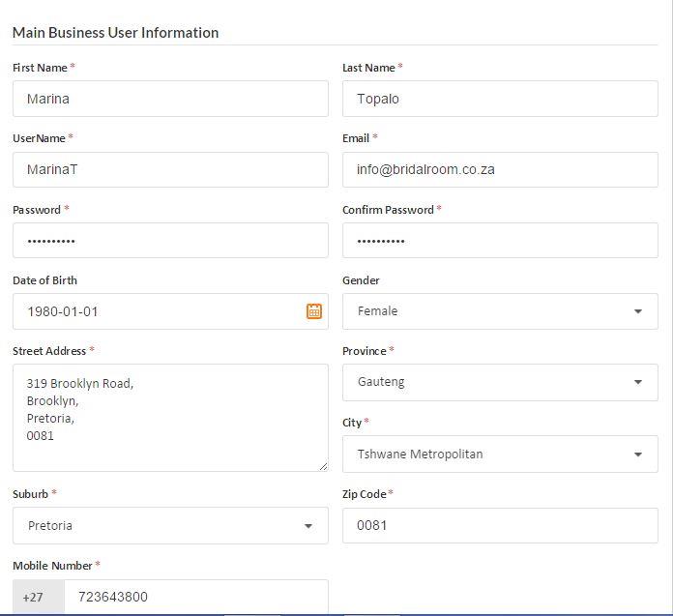Screen dimensions: 673x616
Task: Focus the Zip Code input
Action: 500,526
